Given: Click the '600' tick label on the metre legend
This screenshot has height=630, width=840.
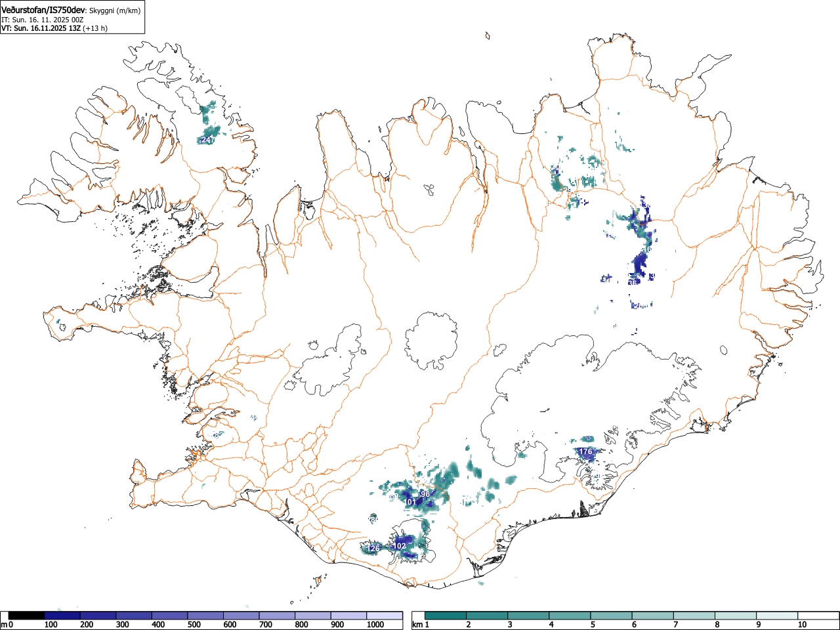Looking at the screenshot, I should tap(230, 625).
